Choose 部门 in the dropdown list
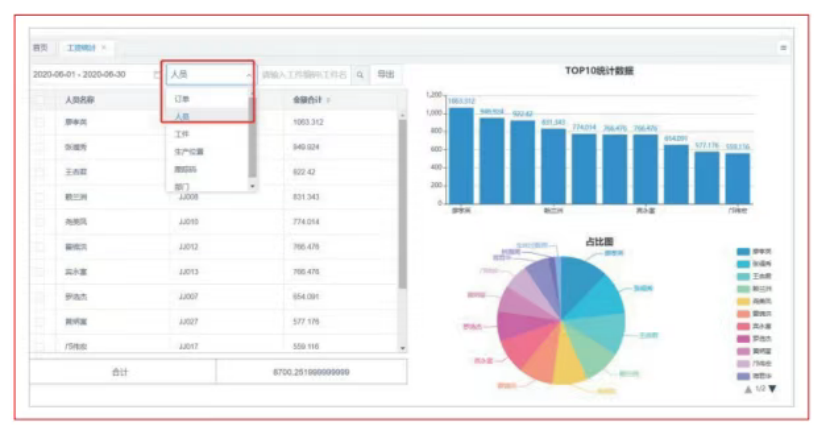830x443 pixels. pyautogui.click(x=182, y=186)
